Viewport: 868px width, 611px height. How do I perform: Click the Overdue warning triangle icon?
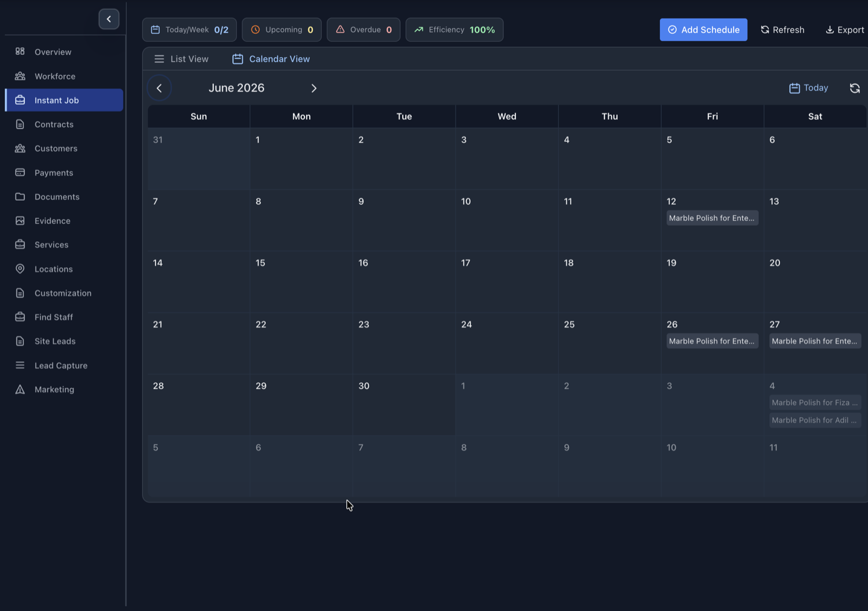(x=340, y=30)
